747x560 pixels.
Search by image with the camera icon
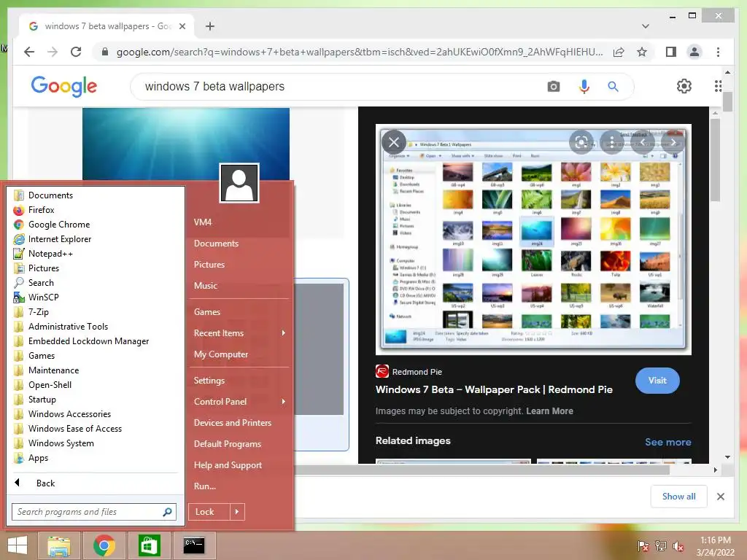point(554,87)
